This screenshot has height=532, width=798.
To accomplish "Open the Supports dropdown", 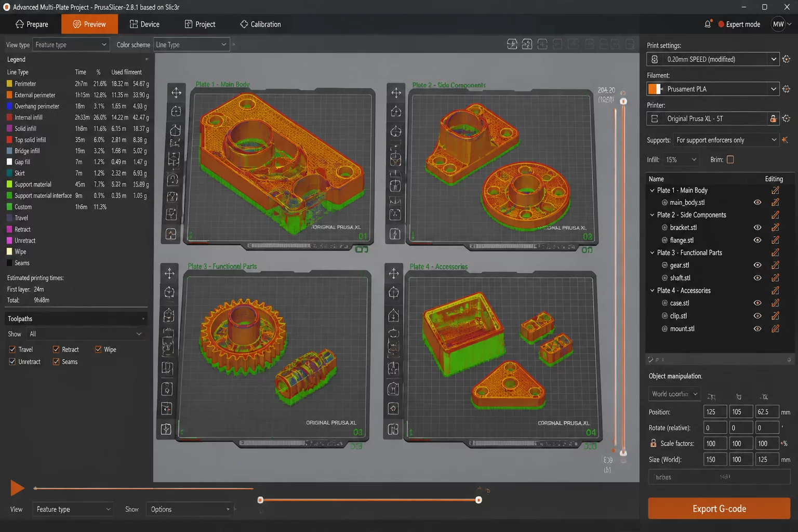I will click(726, 140).
